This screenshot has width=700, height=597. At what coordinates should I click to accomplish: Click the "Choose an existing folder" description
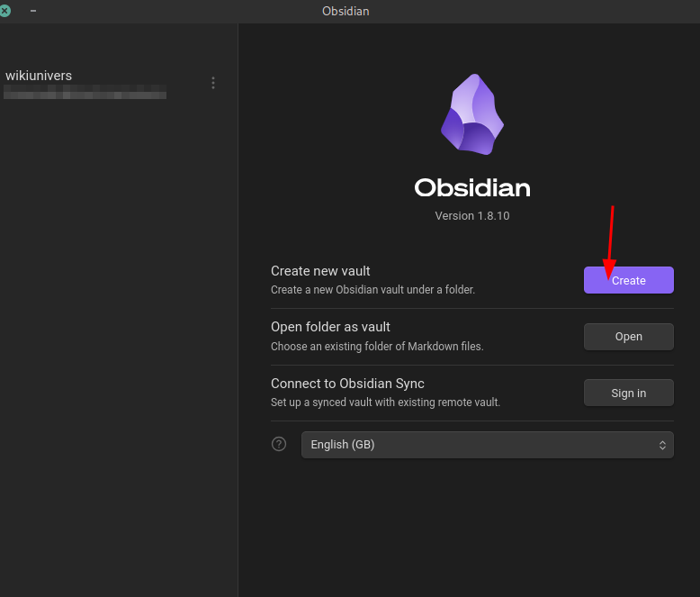(x=377, y=347)
